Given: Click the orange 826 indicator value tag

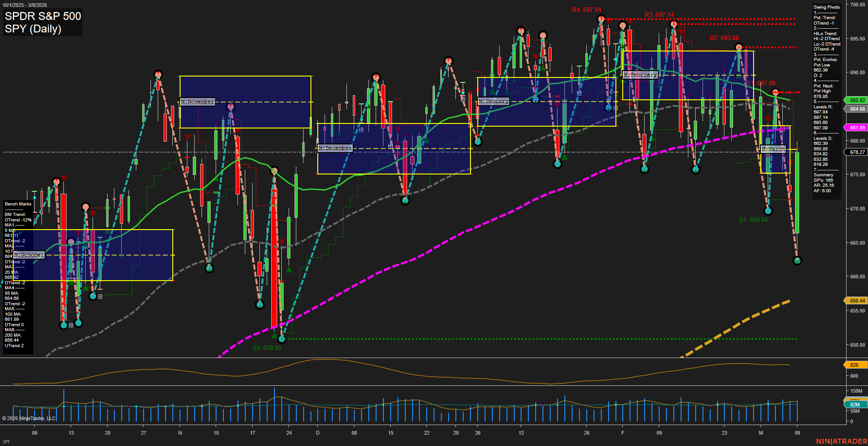Looking at the screenshot, I should [854, 365].
